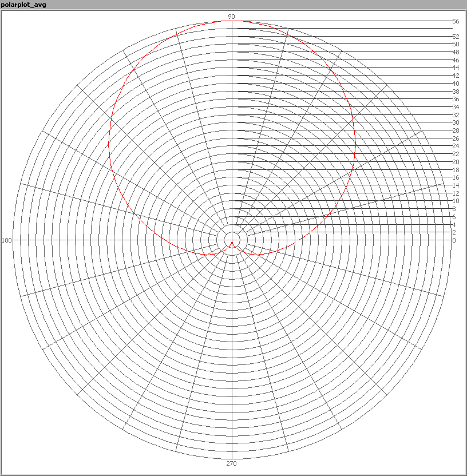467x476 pixels.
Task: Select the 180 degree angle label
Action: tap(7, 240)
